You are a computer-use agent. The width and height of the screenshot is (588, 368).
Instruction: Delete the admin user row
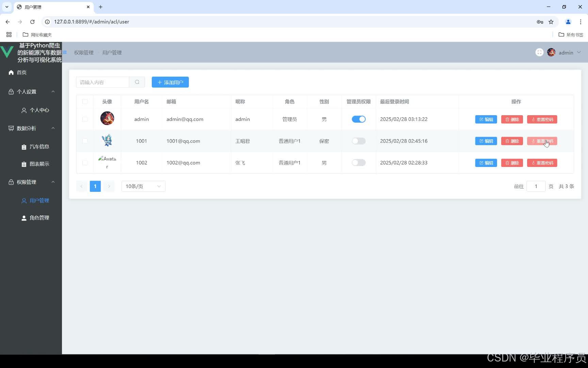[x=512, y=119]
